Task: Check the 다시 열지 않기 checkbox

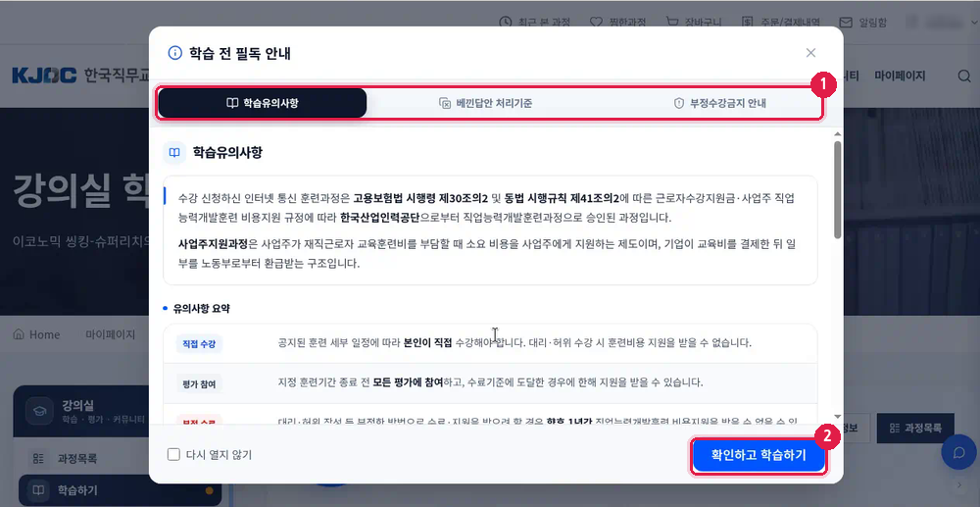Action: 173,454
